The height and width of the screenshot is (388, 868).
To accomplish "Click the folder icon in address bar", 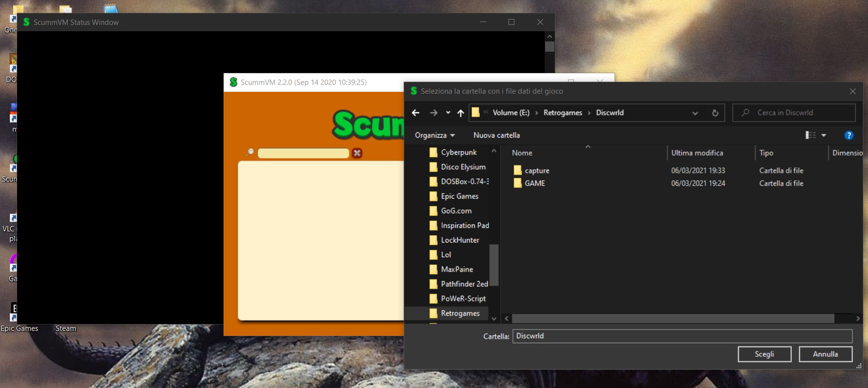I will (x=476, y=112).
